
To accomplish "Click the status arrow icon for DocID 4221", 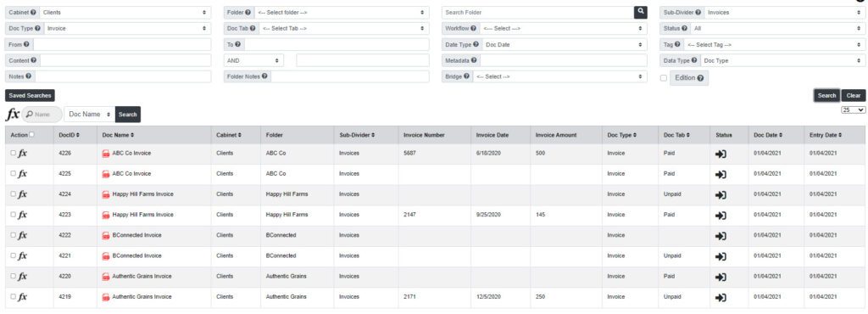I will click(x=721, y=256).
